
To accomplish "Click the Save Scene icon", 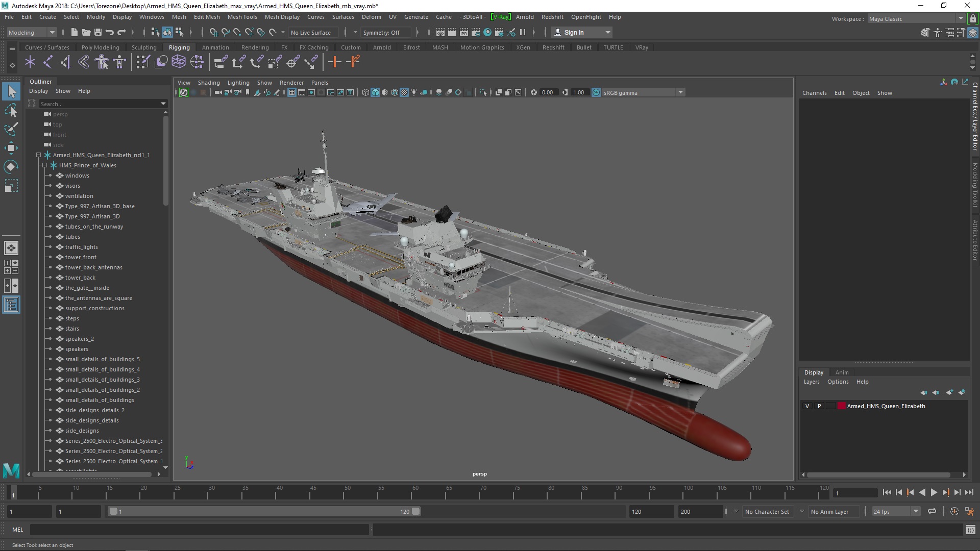I will (98, 32).
